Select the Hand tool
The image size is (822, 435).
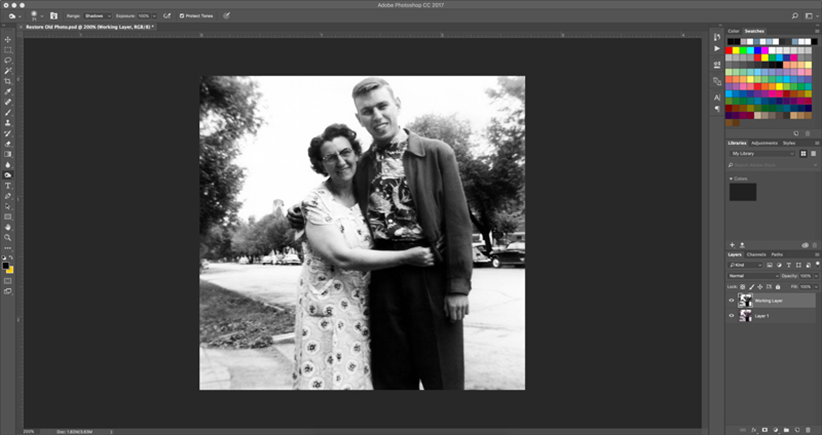8,227
